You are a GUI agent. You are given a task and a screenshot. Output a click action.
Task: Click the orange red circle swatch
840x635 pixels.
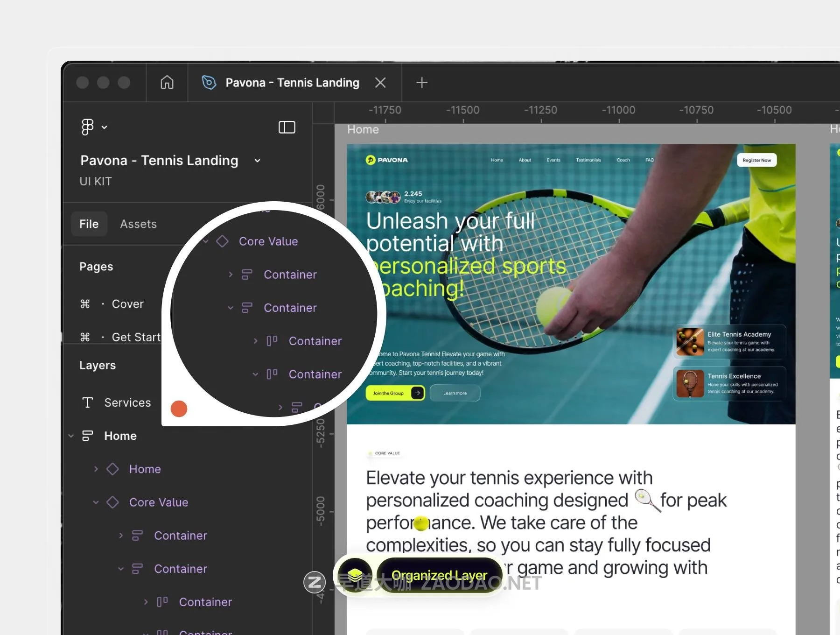[179, 409]
